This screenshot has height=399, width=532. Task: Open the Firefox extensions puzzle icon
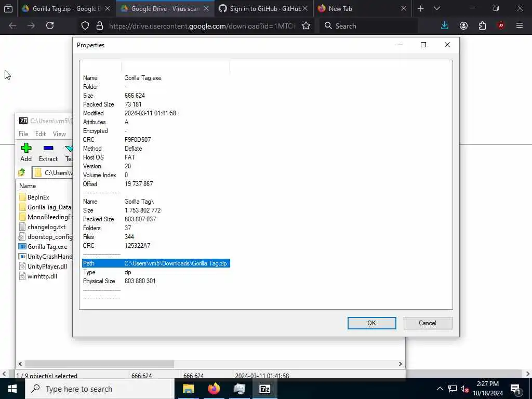click(482, 26)
